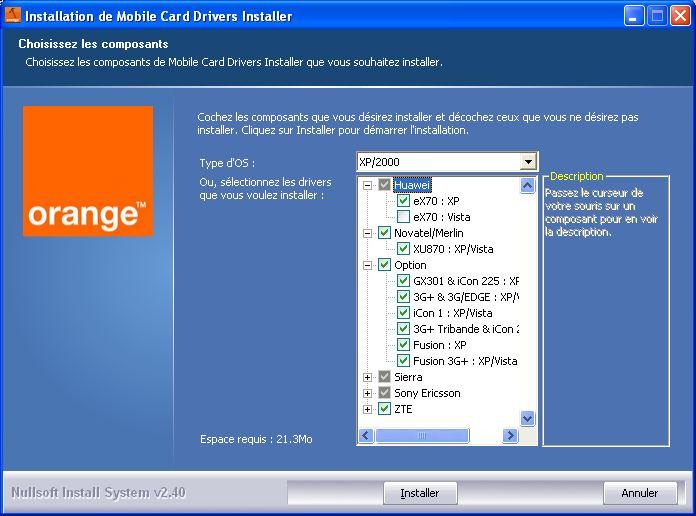Image resolution: width=696 pixels, height=516 pixels.
Task: Collapse the Option tree node
Action: tap(367, 265)
